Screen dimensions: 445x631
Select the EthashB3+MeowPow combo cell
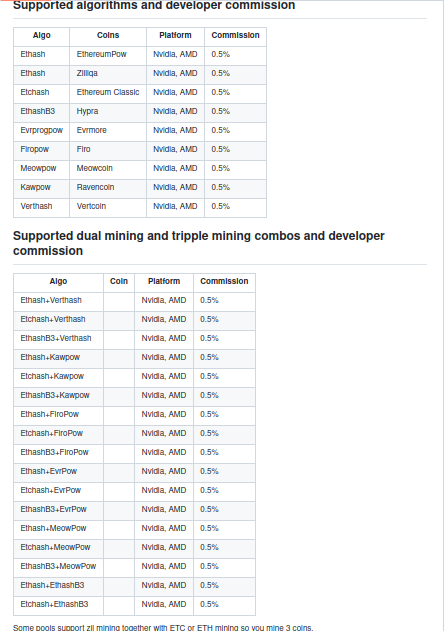tap(58, 566)
